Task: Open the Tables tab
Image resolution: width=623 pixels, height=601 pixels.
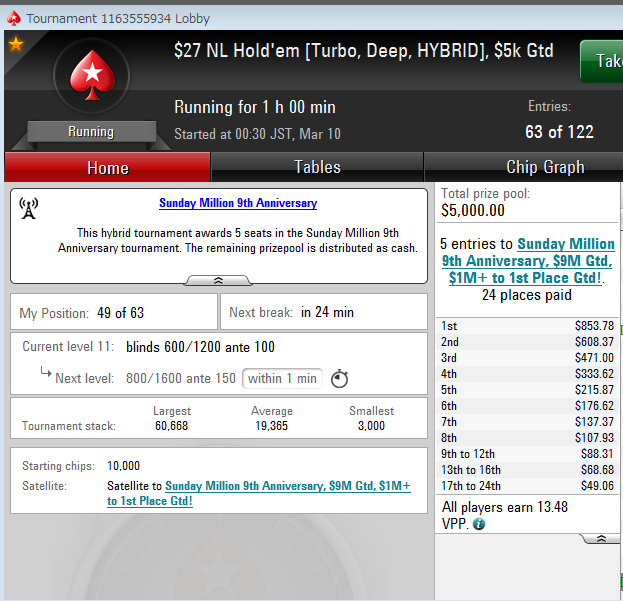Action: point(317,167)
